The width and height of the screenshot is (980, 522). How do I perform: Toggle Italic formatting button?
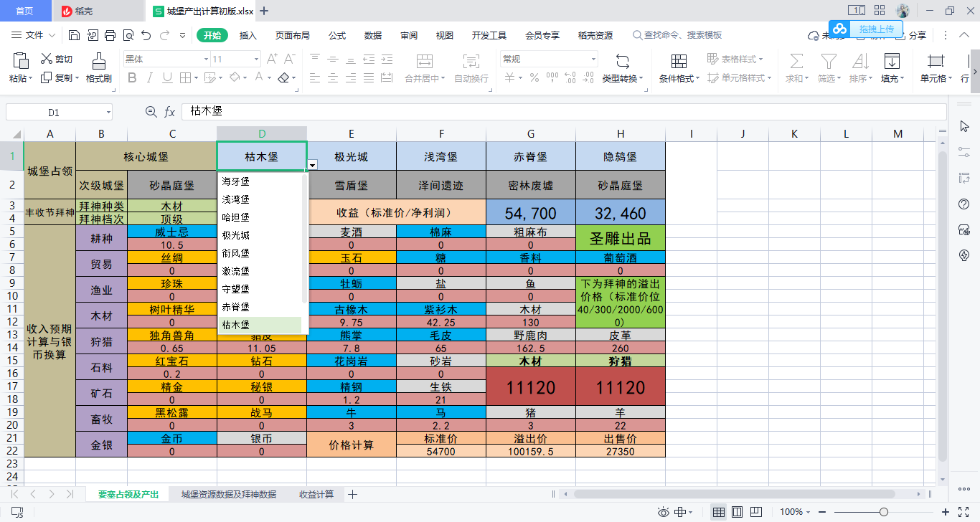150,77
